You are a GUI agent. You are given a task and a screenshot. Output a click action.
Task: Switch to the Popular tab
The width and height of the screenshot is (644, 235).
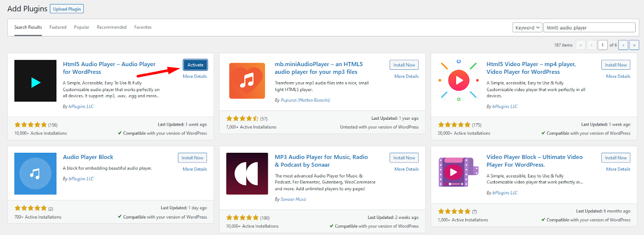82,27
